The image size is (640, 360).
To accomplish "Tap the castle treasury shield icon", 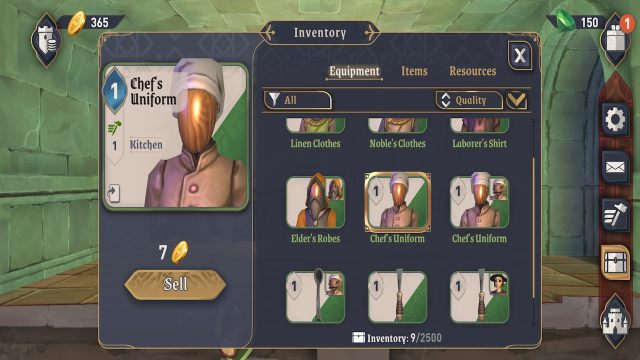I will point(47,40).
